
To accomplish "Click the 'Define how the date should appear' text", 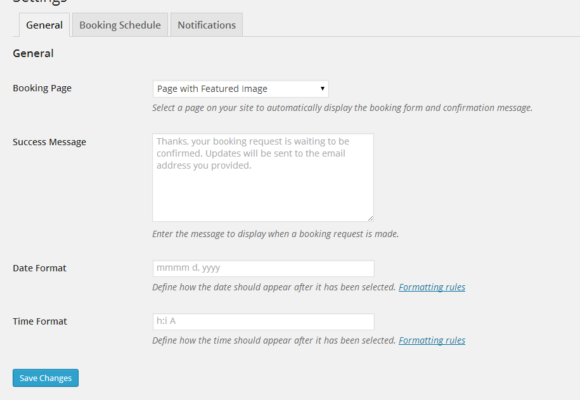I will (274, 287).
